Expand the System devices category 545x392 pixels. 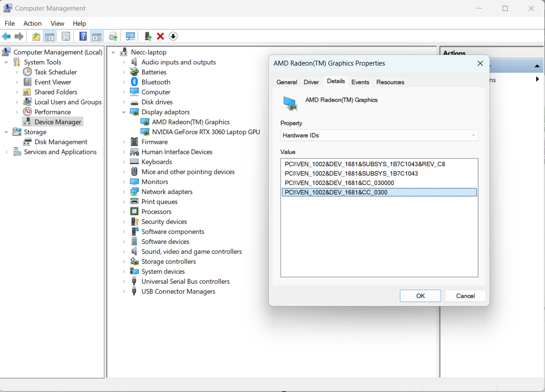pos(124,272)
